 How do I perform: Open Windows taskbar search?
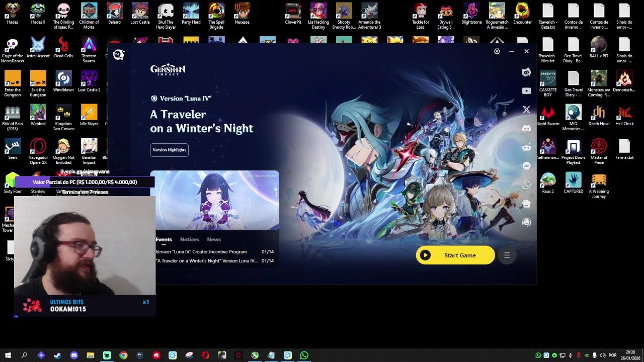click(24, 355)
